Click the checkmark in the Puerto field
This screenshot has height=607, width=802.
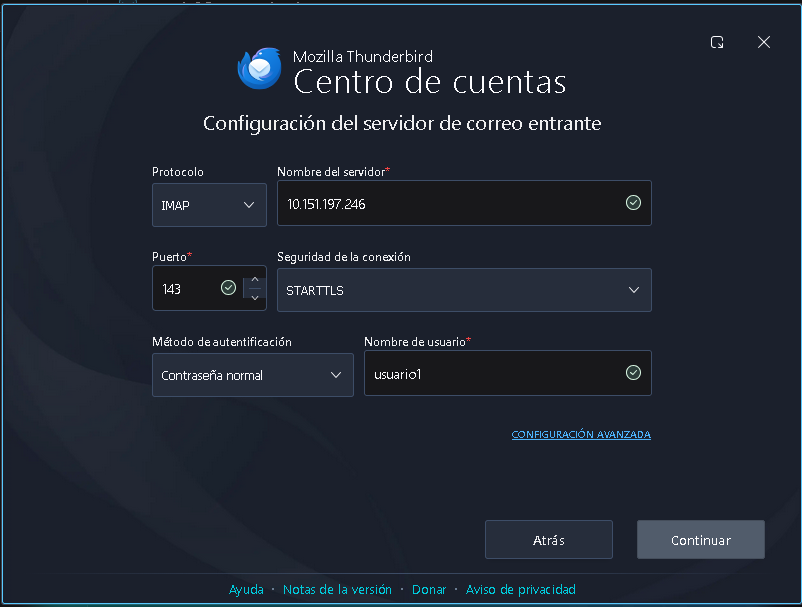click(x=228, y=287)
